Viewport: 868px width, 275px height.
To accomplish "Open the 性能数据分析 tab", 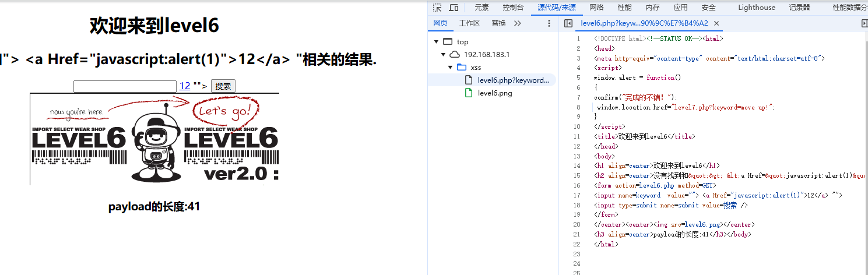I will click(849, 8).
